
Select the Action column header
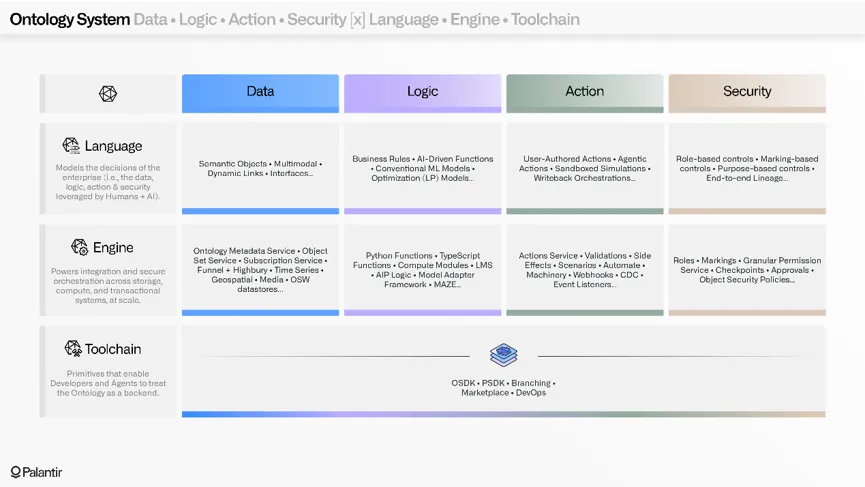585,93
